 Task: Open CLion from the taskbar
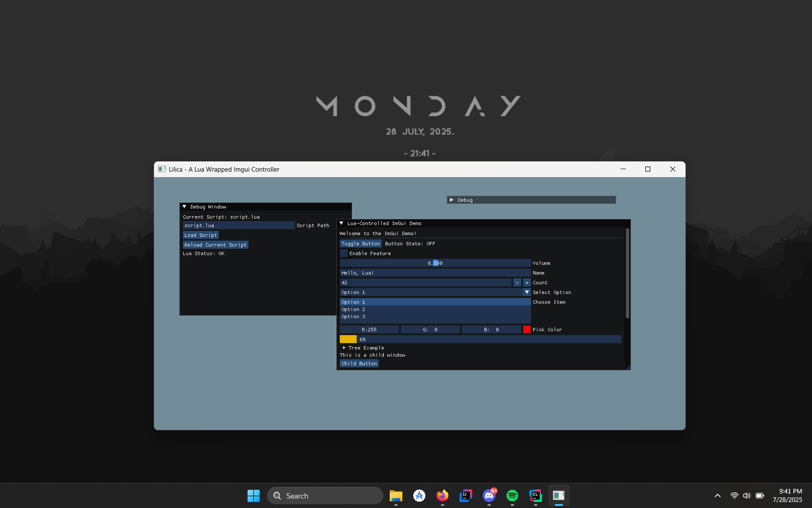click(x=535, y=496)
